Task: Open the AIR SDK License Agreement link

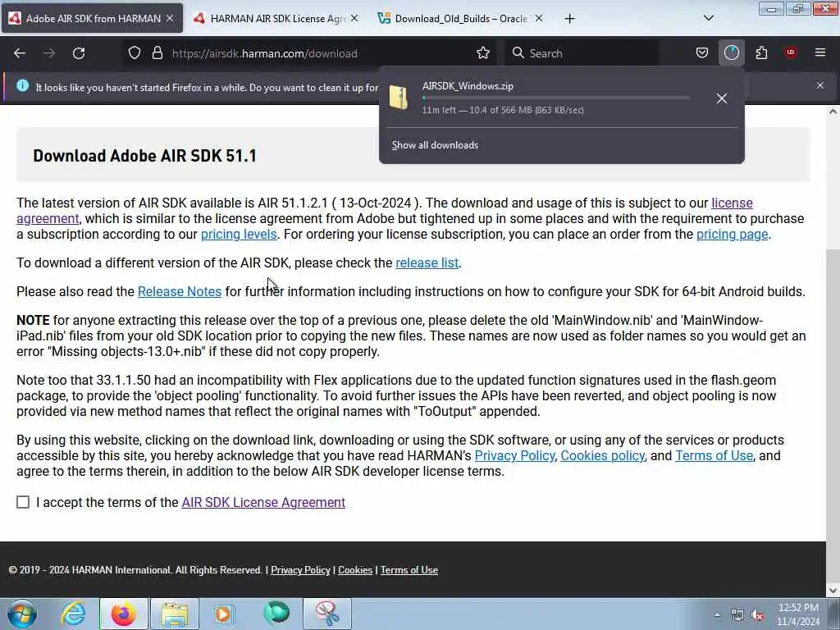Action: (263, 503)
